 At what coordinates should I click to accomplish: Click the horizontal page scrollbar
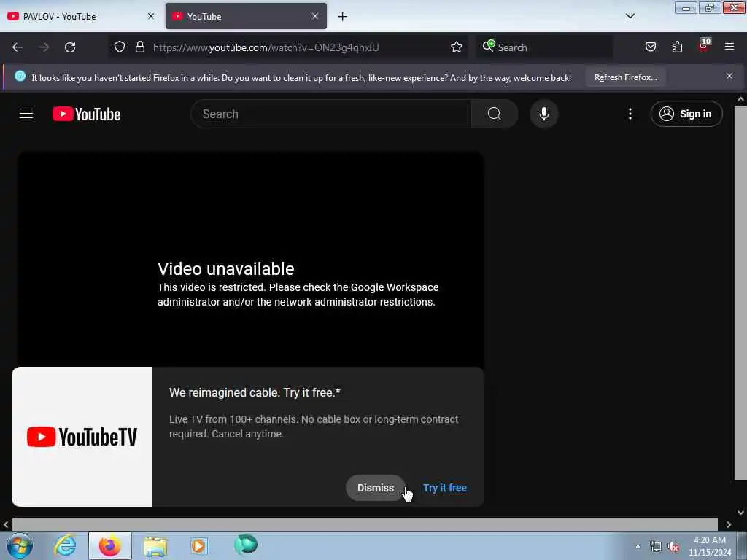365,524
